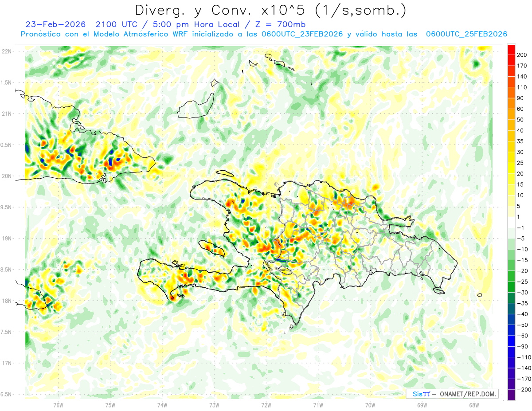Viewport: 532px width, 411px height.
Task: Click the colorbar label "170"
Action: (x=523, y=66)
